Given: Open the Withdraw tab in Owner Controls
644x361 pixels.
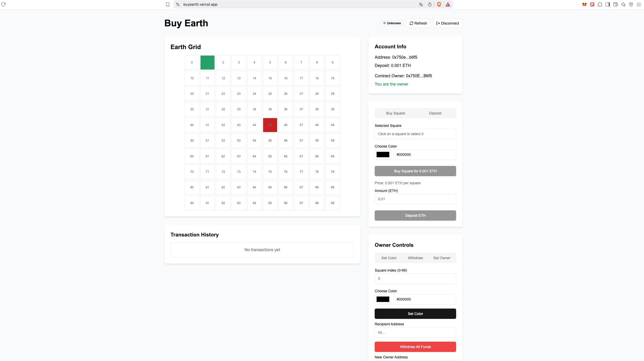Looking at the screenshot, I should click(x=415, y=258).
